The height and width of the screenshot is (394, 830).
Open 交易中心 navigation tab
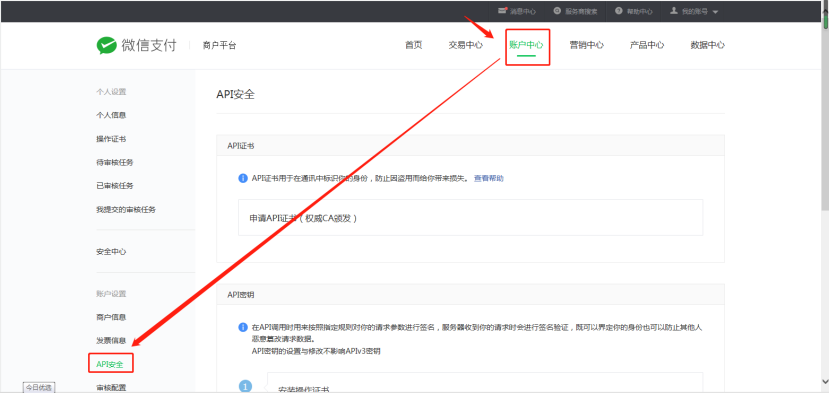tap(466, 45)
